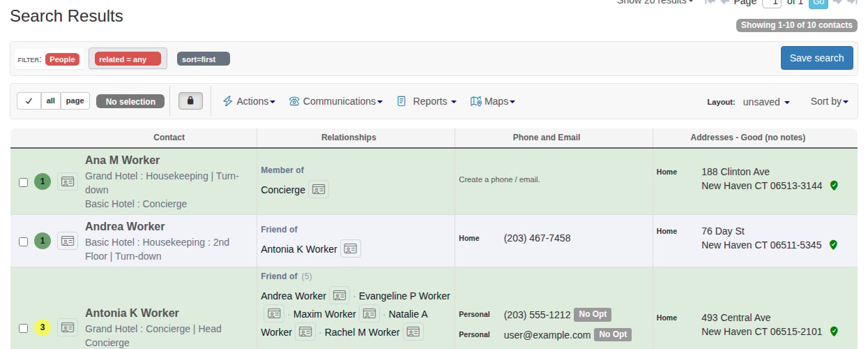Click phone number (203) 555-1212
The image size is (868, 349).
[537, 314]
